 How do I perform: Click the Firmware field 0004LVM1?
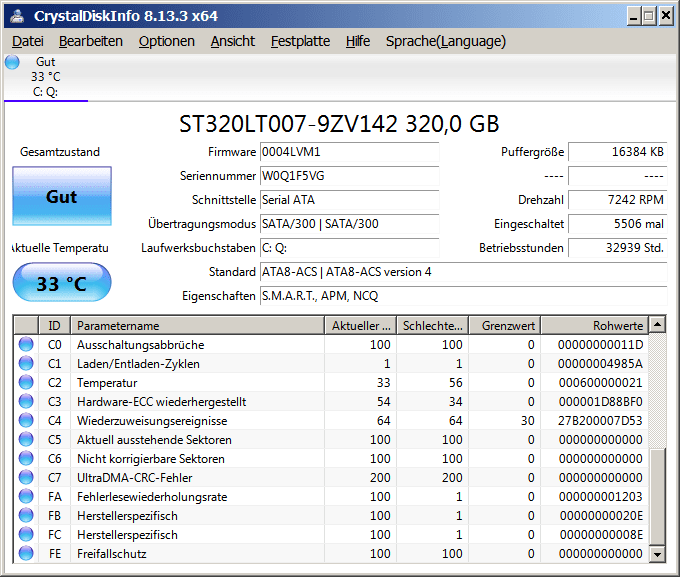pos(350,152)
